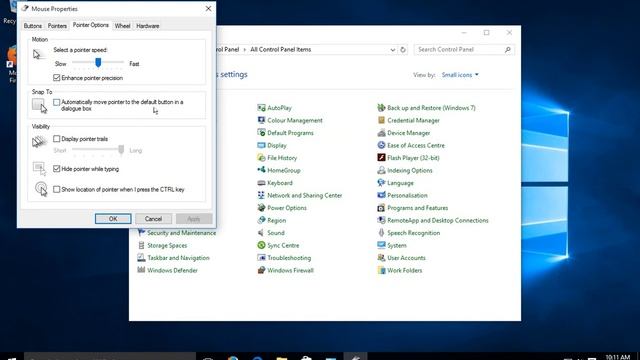Open Ease of Access Centre
640x360 pixels.
click(416, 145)
